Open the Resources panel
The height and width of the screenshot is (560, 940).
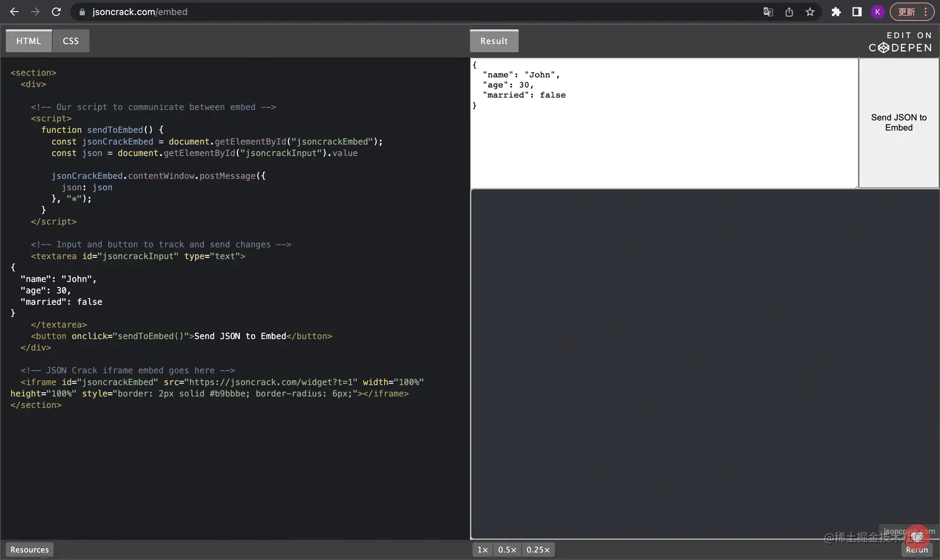pyautogui.click(x=29, y=549)
